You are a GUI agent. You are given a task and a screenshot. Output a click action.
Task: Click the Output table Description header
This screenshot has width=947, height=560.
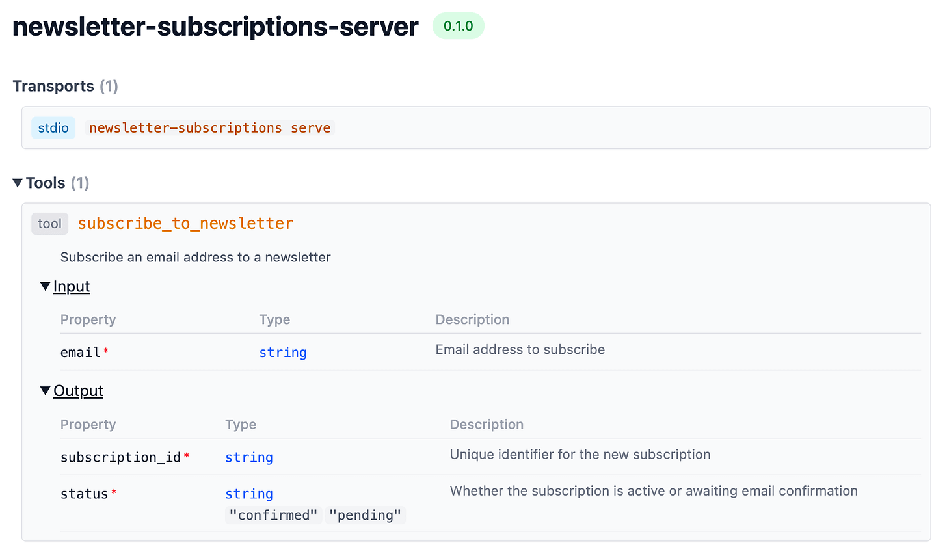pos(487,425)
